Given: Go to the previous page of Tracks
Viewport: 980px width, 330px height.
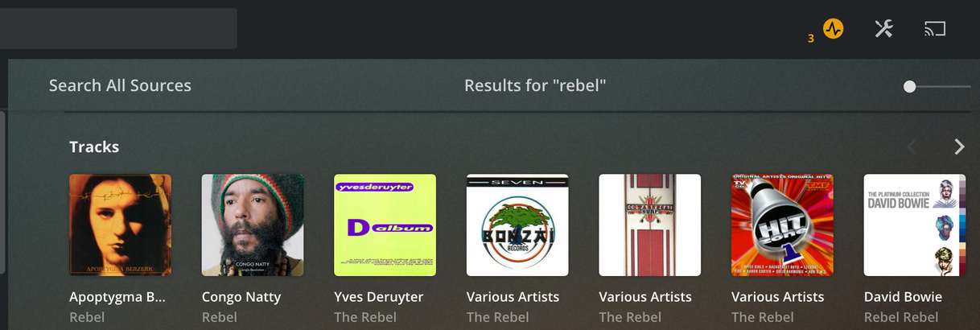Looking at the screenshot, I should [x=912, y=146].
